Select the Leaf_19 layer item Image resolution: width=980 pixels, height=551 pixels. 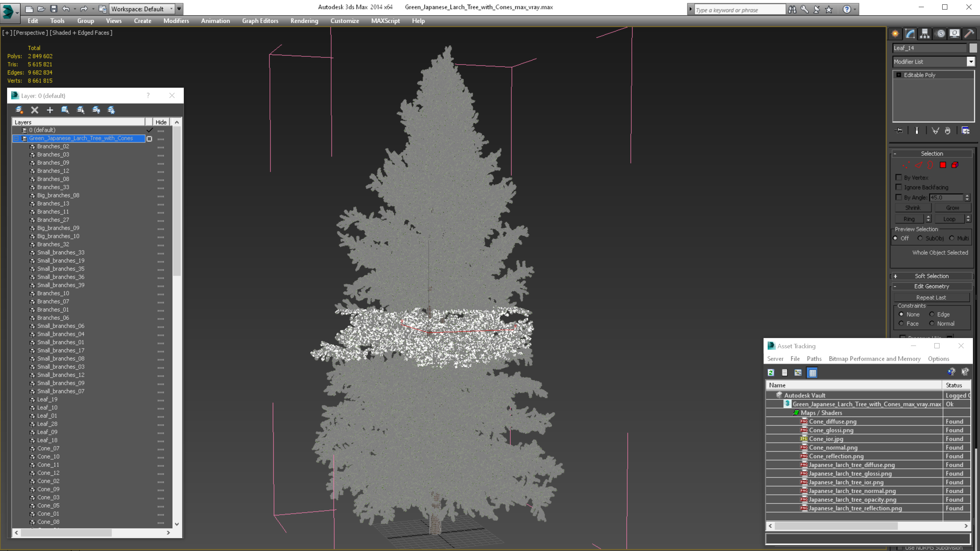pos(47,399)
